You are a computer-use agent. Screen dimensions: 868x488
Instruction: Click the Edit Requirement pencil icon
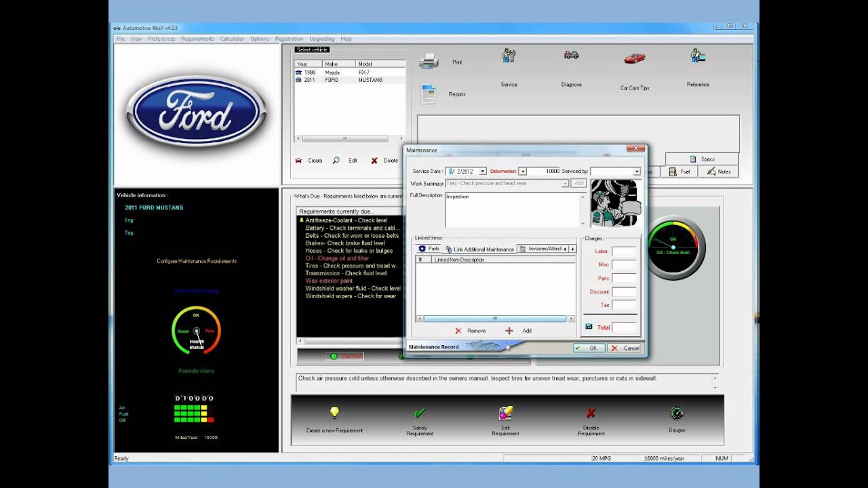[x=505, y=413]
